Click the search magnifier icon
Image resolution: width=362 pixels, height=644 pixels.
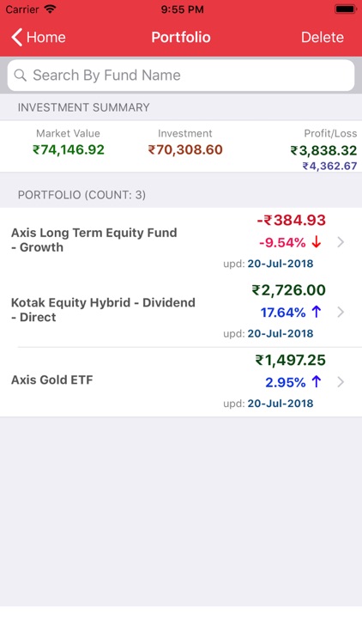(x=20, y=76)
